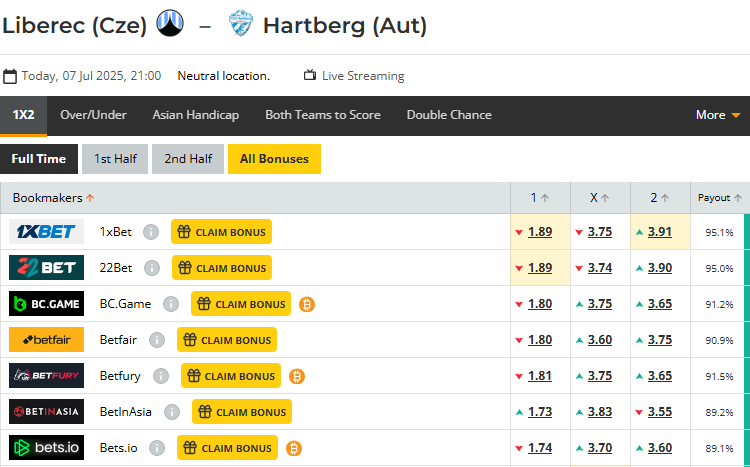Click 22Bet's CLAIM BONUS button
The height and width of the screenshot is (467, 750).
coord(222,268)
